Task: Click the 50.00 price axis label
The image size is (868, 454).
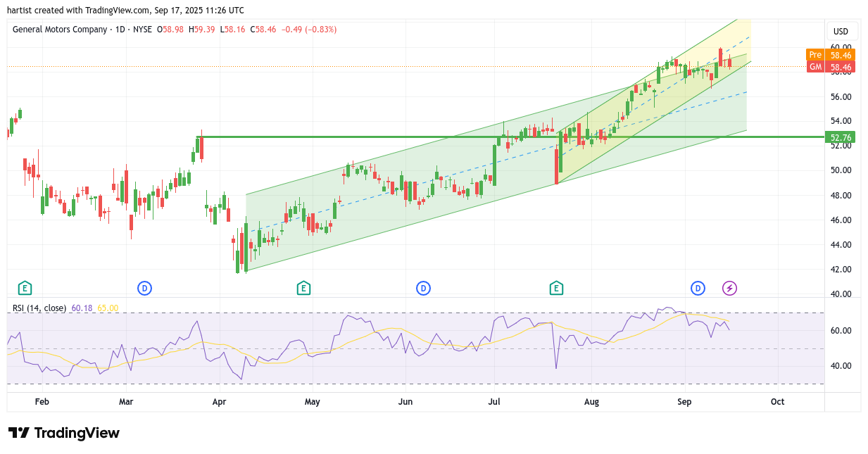Action: click(x=841, y=170)
